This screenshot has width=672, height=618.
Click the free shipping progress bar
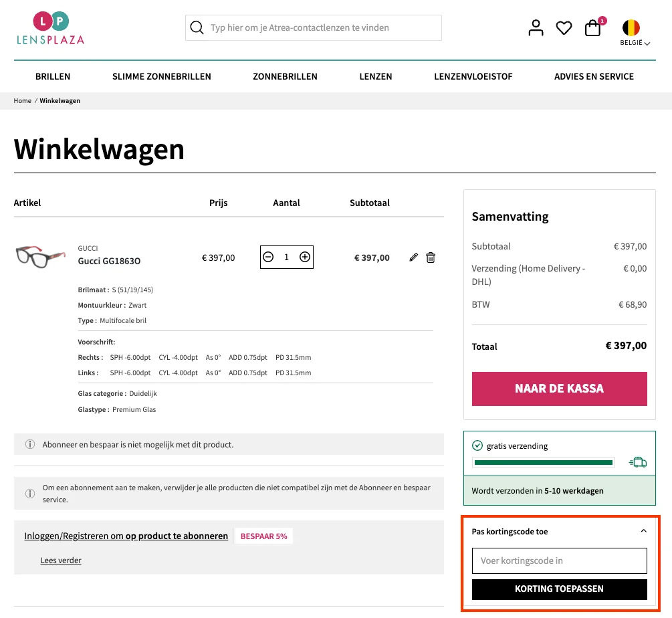coord(544,461)
